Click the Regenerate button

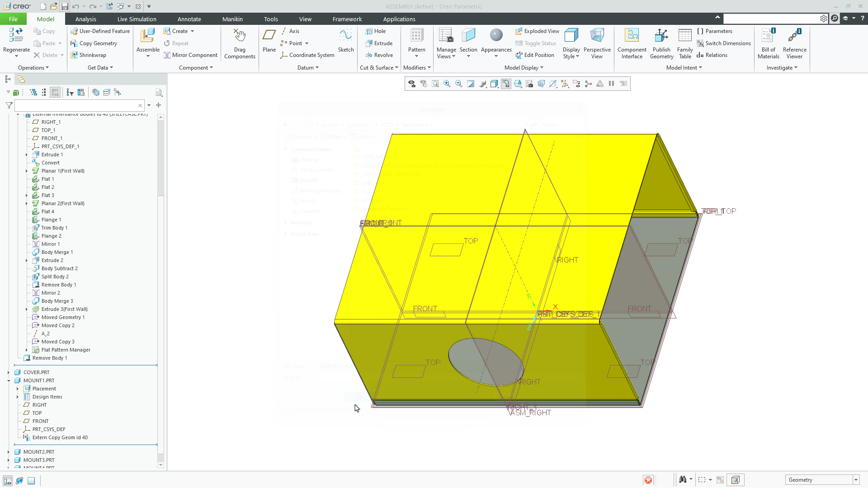[16, 43]
